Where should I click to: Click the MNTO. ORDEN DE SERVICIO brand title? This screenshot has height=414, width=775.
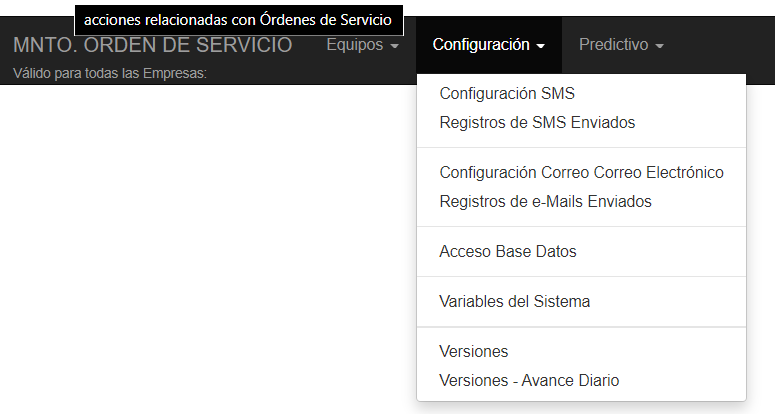point(152,45)
